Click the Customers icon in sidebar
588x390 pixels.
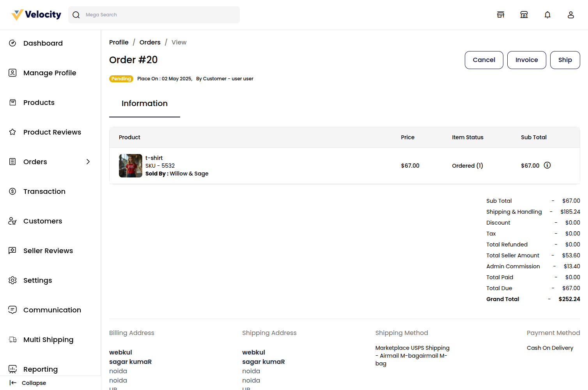(12, 221)
